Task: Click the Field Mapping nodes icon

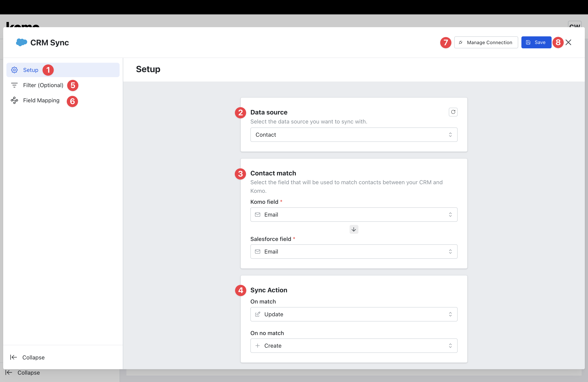Action: (14, 100)
